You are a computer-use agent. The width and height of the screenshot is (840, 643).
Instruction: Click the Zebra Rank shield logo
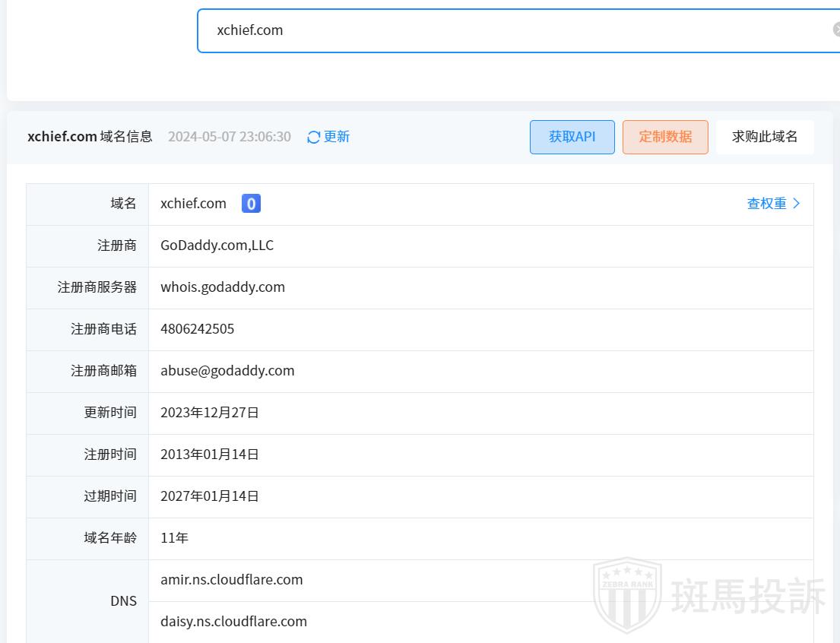click(x=627, y=595)
